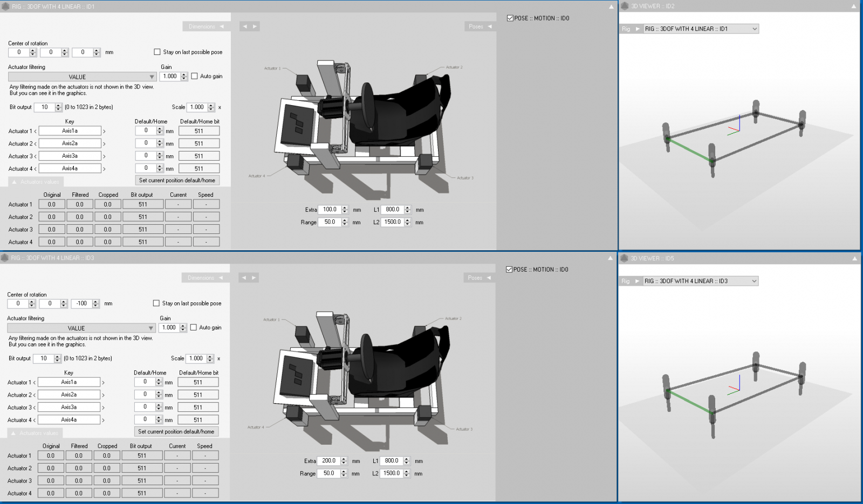
Task: Expand Actuators values section in ID3 panel
Action: coord(35,433)
